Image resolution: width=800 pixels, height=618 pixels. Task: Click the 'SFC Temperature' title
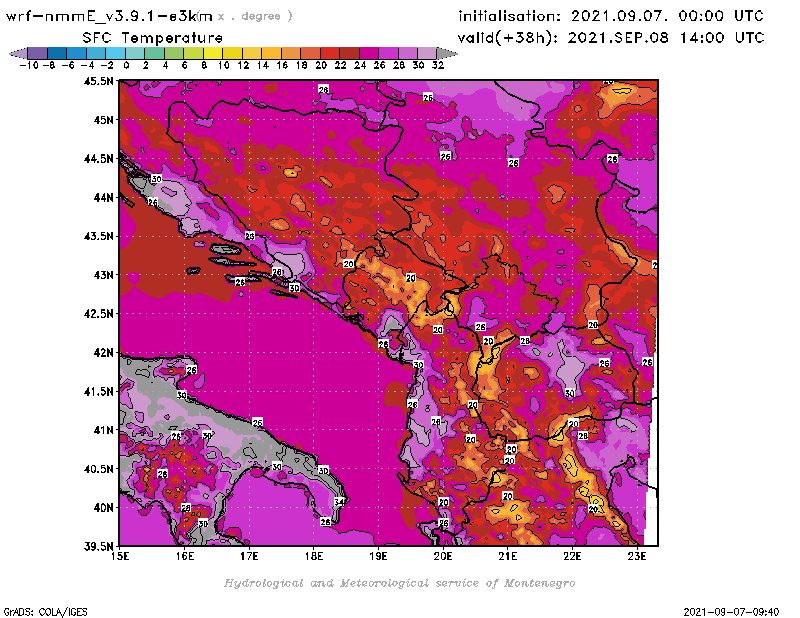153,38
